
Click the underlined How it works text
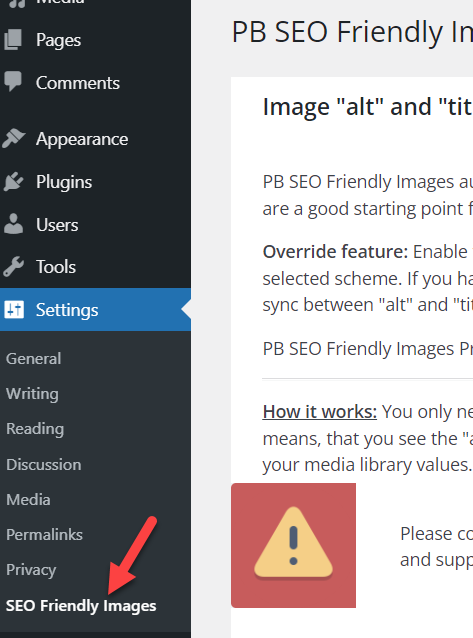click(x=320, y=412)
